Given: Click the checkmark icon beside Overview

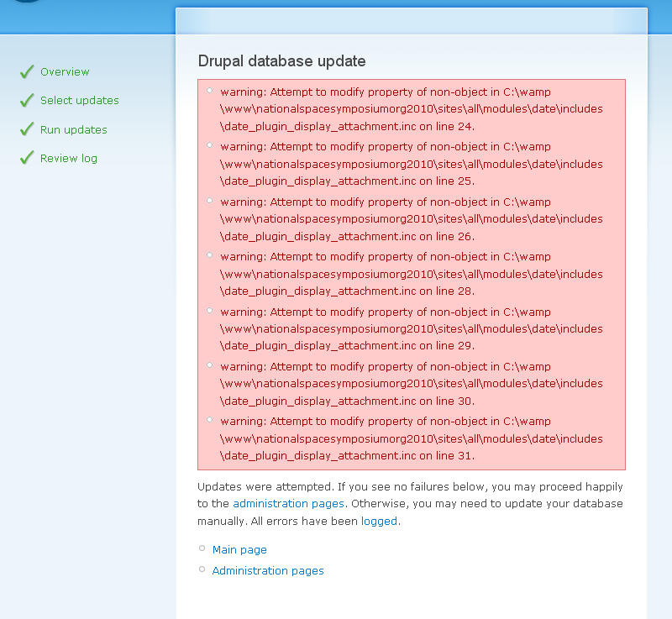Looking at the screenshot, I should pyautogui.click(x=27, y=71).
